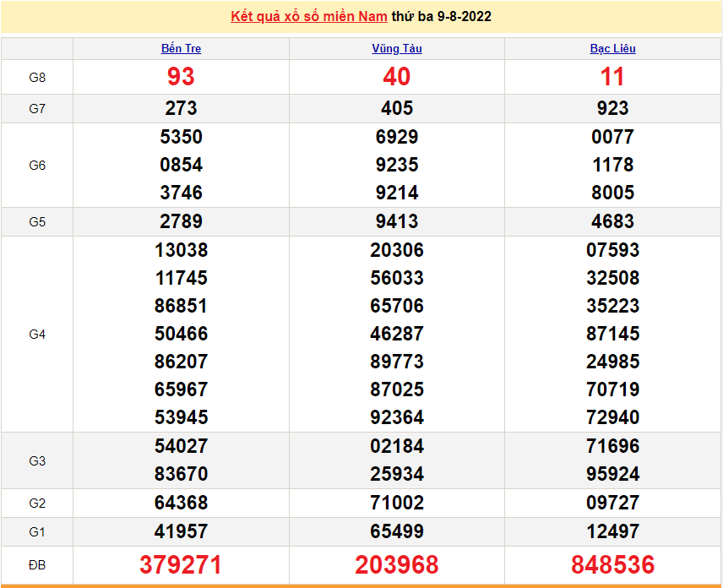Select Bến Tre special prize number 379271
Viewport: 723px width, 588px height.
pyautogui.click(x=181, y=564)
